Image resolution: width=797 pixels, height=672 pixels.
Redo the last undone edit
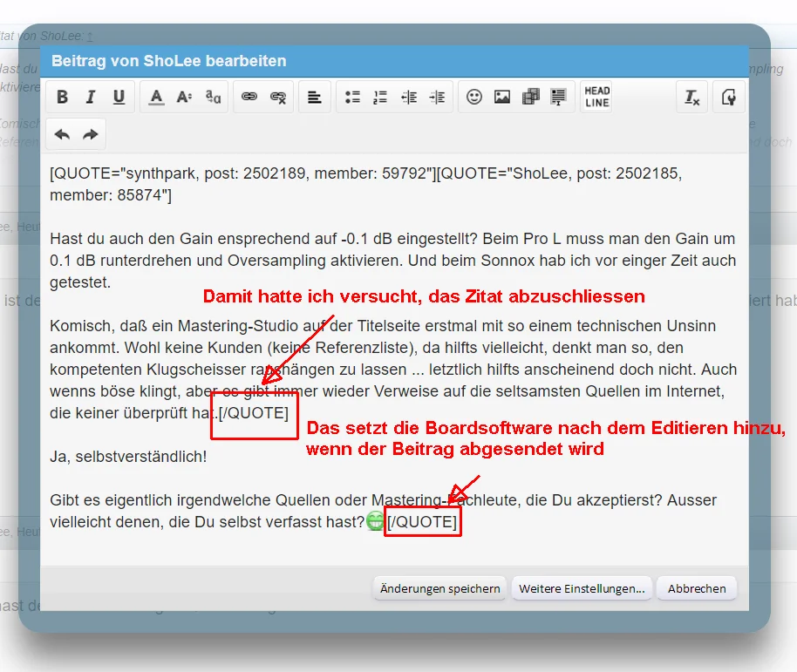pyautogui.click(x=91, y=134)
